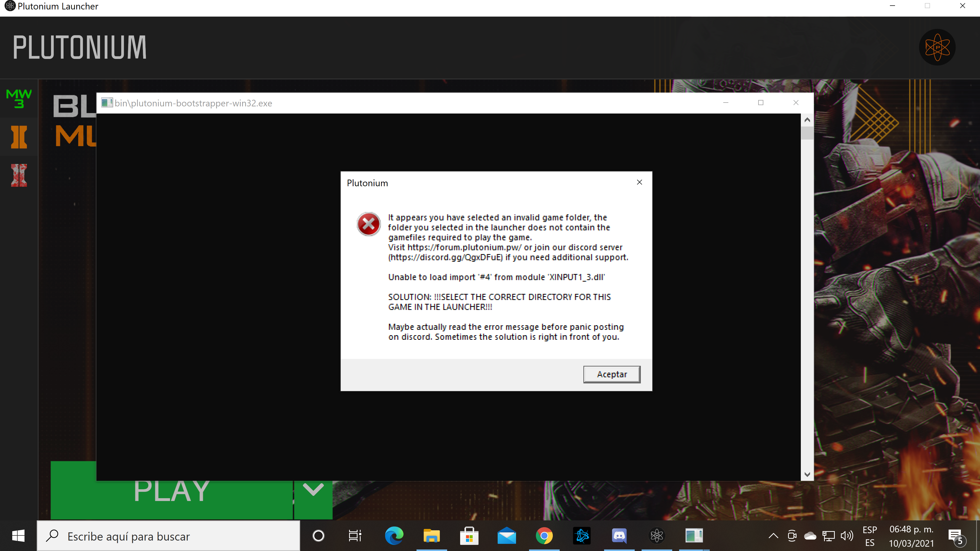Maximize the plutonium-bootstrapper console window
The image size is (980, 551).
click(x=761, y=103)
